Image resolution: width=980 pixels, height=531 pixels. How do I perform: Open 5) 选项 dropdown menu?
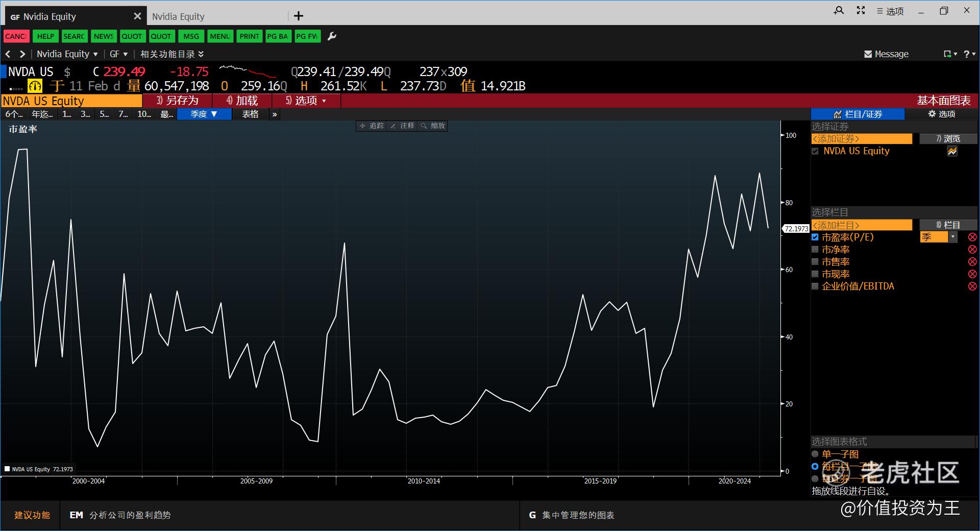coord(306,101)
